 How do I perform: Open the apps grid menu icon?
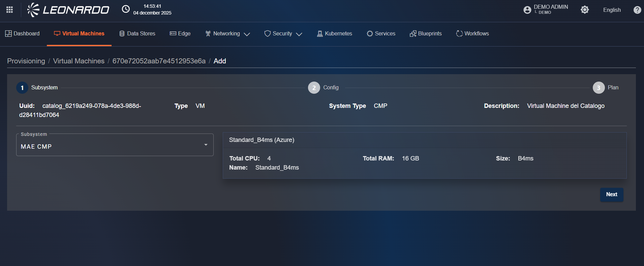[x=9, y=10]
